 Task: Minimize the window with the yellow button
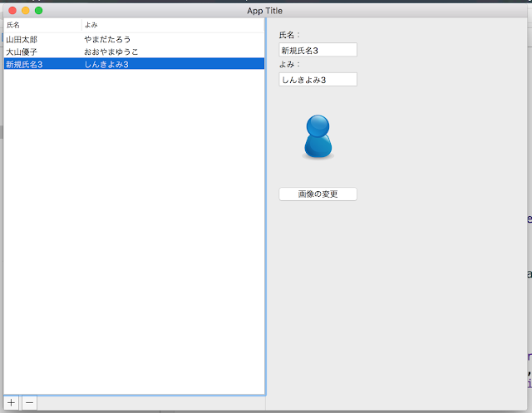pyautogui.click(x=26, y=11)
